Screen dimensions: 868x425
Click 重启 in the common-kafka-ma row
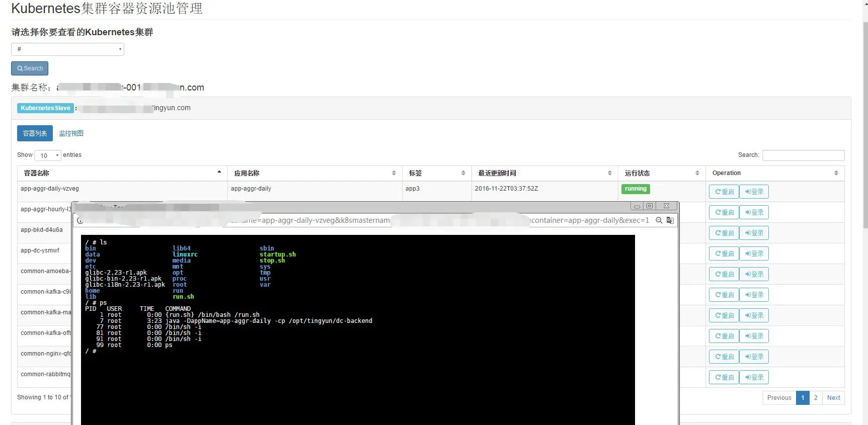coord(724,315)
